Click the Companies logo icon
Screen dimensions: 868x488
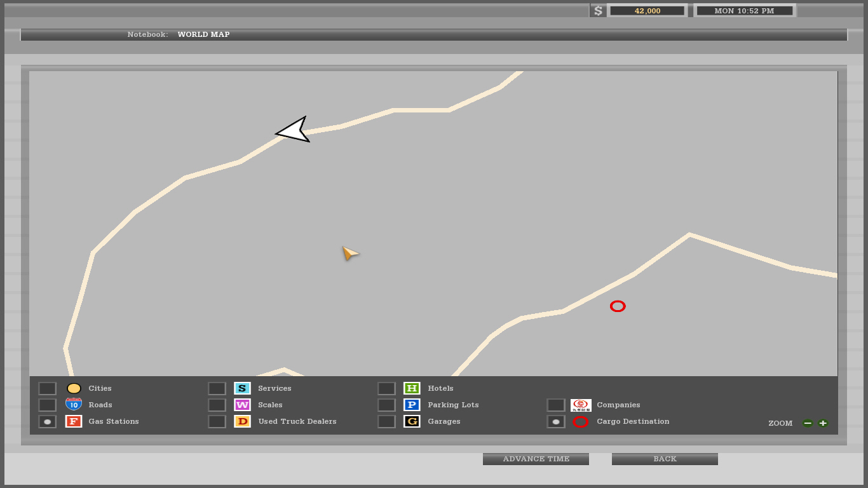581,405
